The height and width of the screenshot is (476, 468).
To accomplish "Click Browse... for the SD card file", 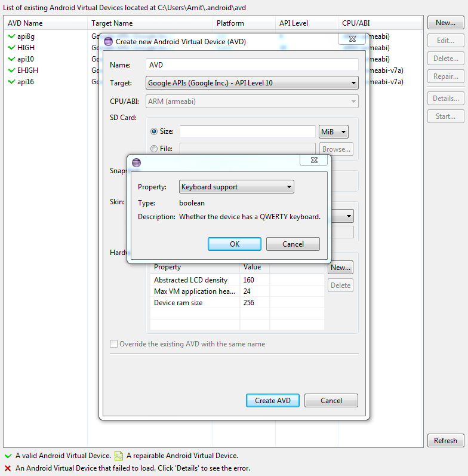I will coord(336,149).
